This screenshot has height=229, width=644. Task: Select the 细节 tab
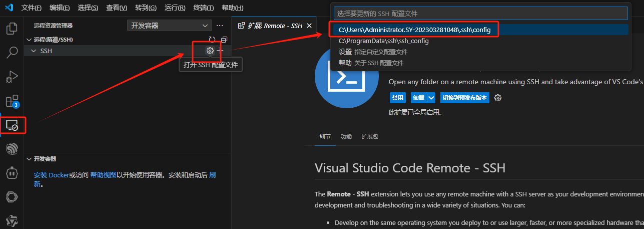[x=325, y=136]
